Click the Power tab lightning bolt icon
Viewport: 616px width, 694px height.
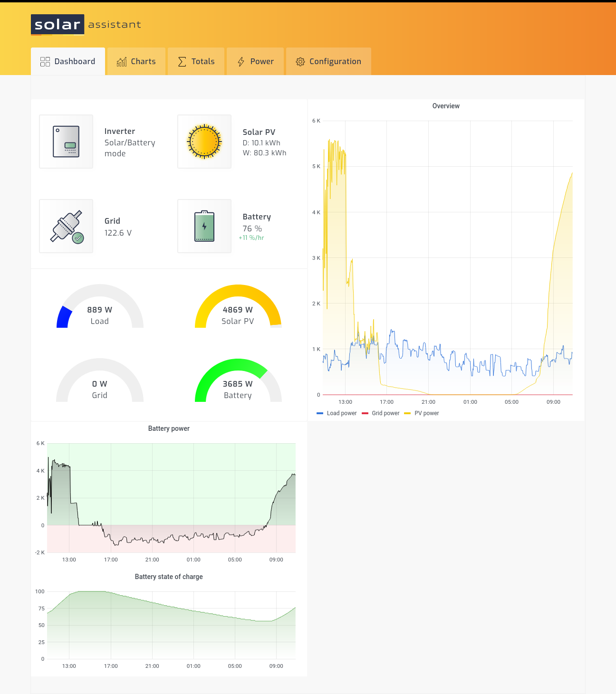(241, 62)
